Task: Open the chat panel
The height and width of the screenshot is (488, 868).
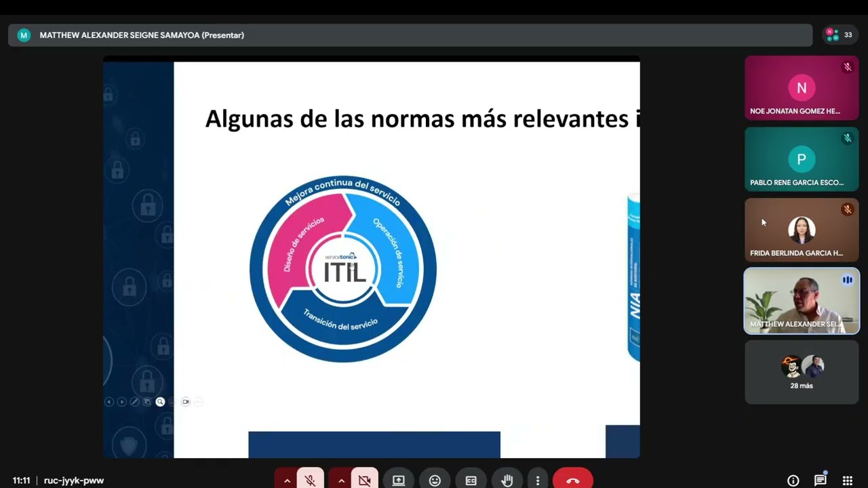Action: (821, 481)
